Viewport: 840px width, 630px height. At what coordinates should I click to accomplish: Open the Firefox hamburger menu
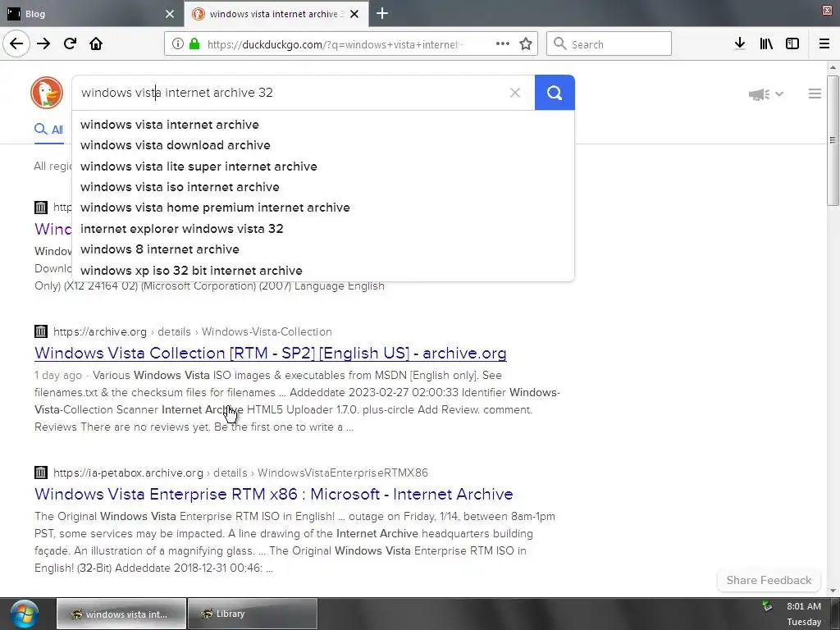[824, 44]
